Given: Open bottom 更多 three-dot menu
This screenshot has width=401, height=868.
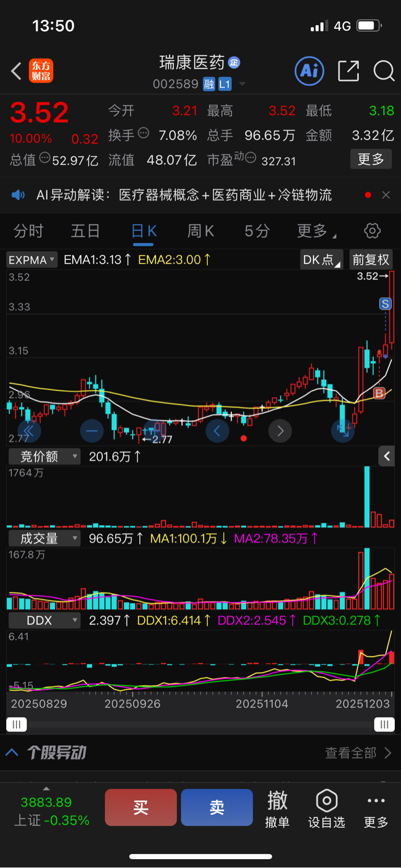Looking at the screenshot, I should [376, 808].
